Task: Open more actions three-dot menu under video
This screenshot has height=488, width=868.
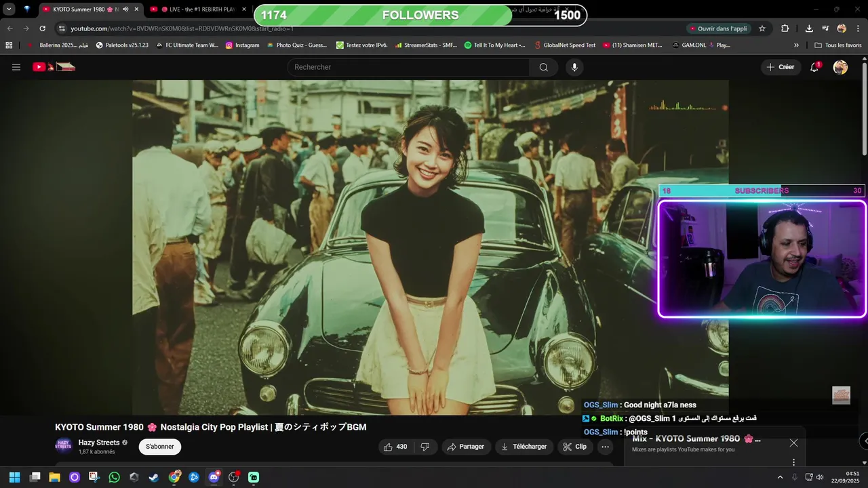Action: click(x=606, y=447)
